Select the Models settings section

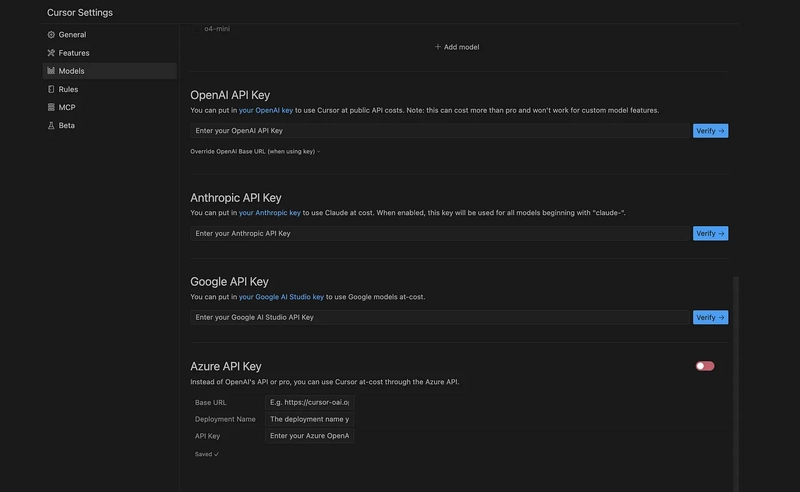[x=110, y=71]
